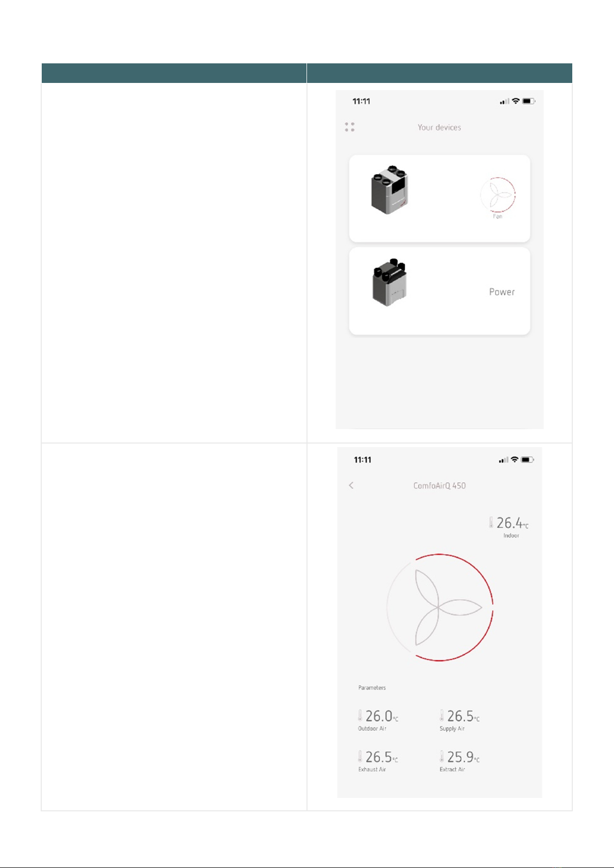Image resolution: width=614 pixels, height=868 pixels.
Task: Select the 26.5 °C Supply Air reading
Action: coord(463,716)
